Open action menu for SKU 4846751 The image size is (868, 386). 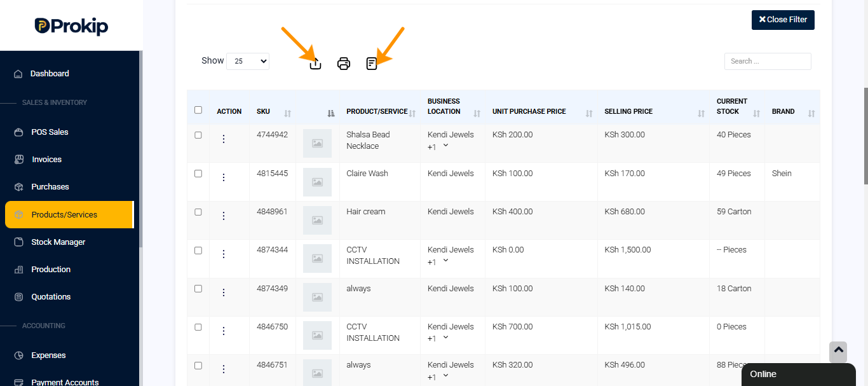click(x=223, y=369)
